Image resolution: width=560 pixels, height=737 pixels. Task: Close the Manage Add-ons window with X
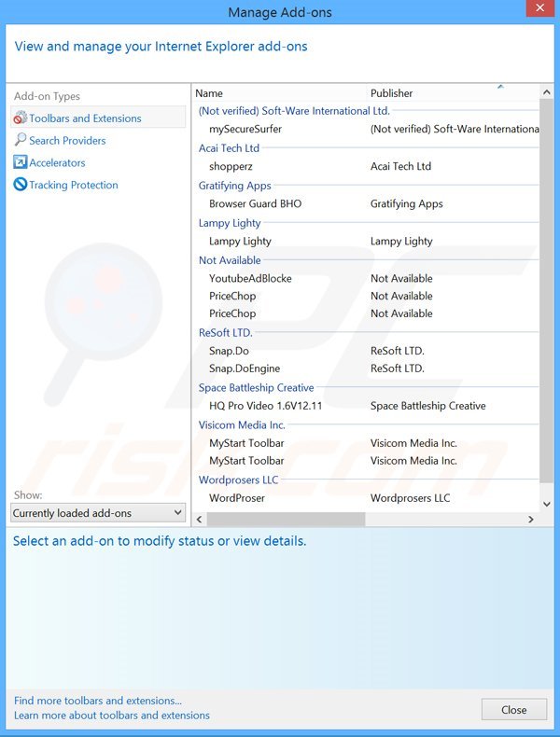(539, 8)
